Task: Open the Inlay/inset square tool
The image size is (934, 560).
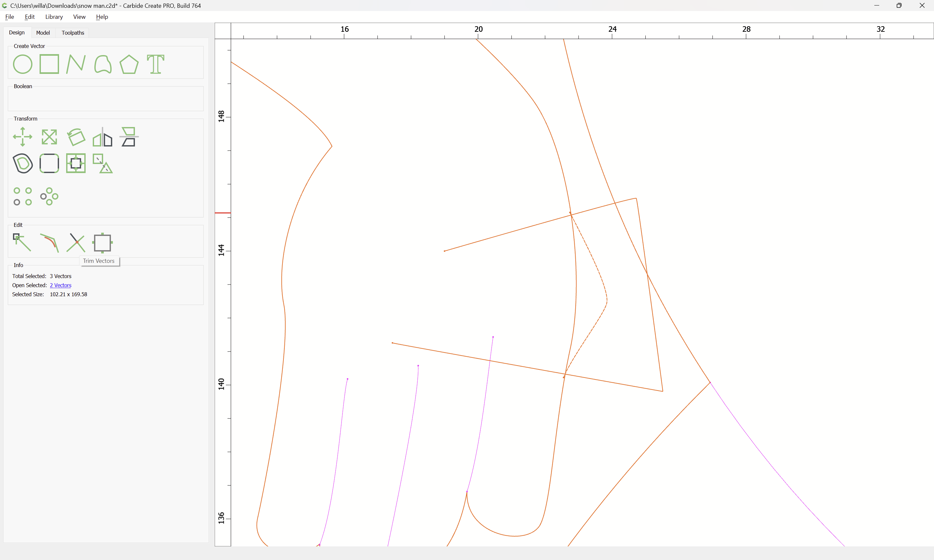Action: click(76, 163)
